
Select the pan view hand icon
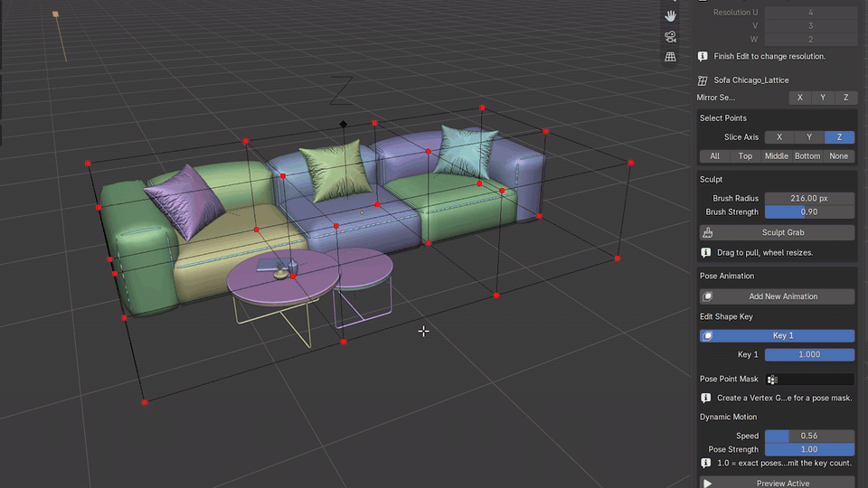[670, 16]
